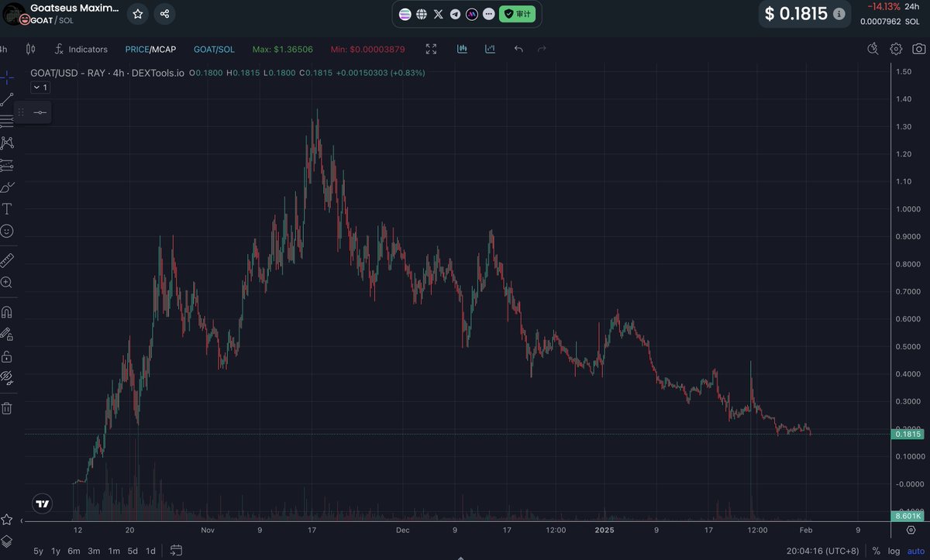Viewport: 930px width, 560px height.
Task: Set the date range to 5d
Action: coord(133,551)
